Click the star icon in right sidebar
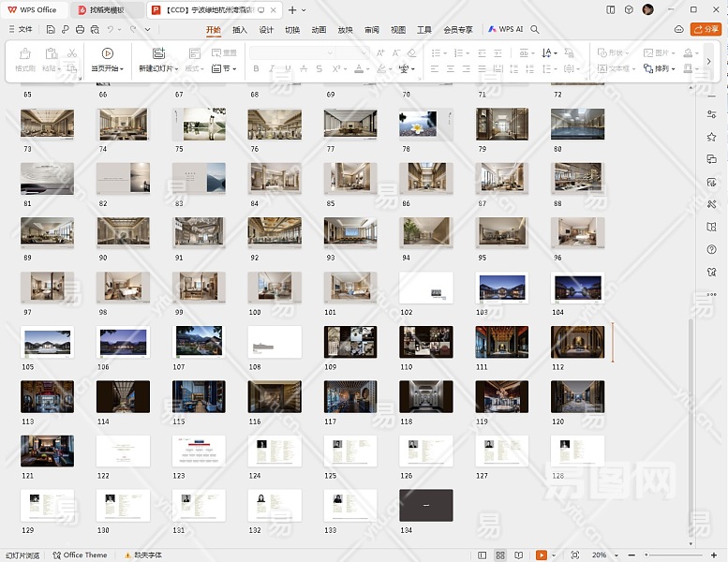This screenshot has width=728, height=562. click(712, 137)
